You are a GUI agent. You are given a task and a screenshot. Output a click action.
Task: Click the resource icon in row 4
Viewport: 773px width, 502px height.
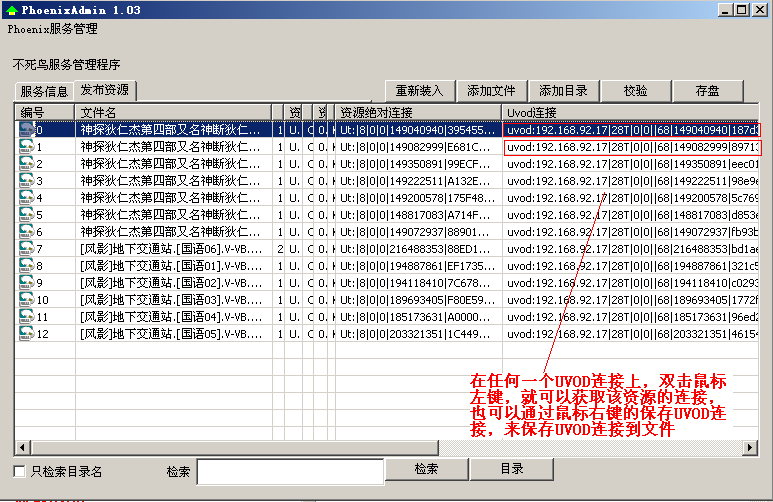[27, 198]
